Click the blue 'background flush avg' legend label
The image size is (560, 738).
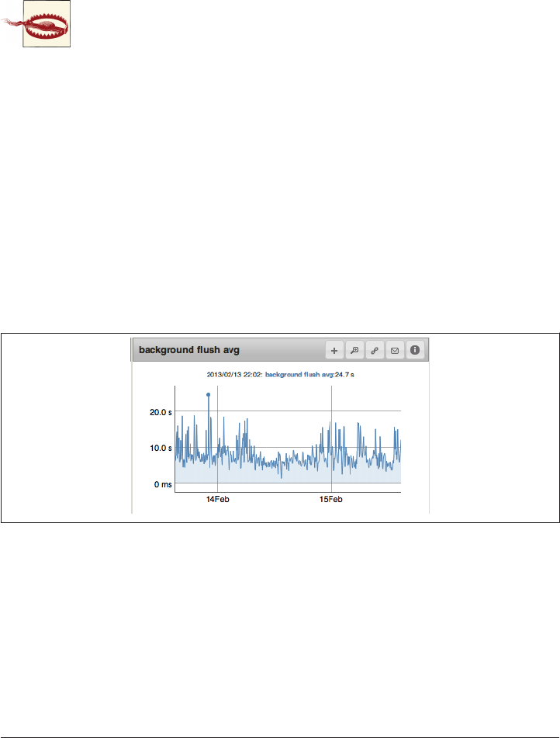[x=299, y=375]
